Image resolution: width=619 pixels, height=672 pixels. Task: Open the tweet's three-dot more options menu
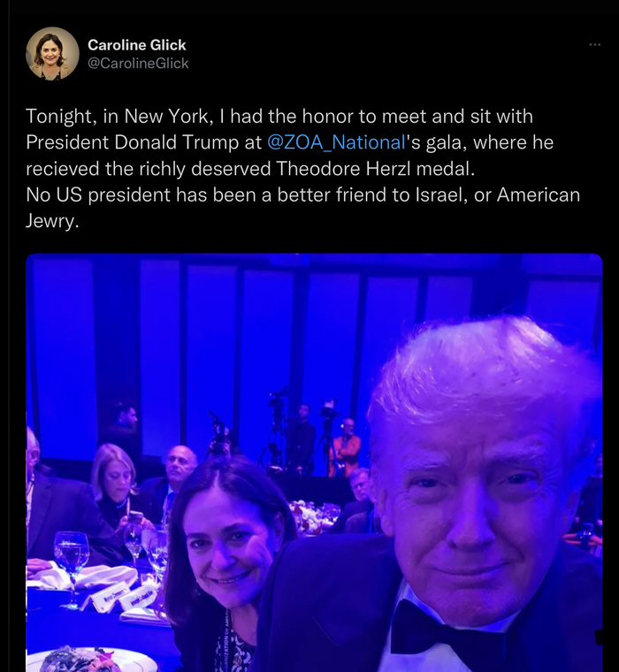(594, 45)
